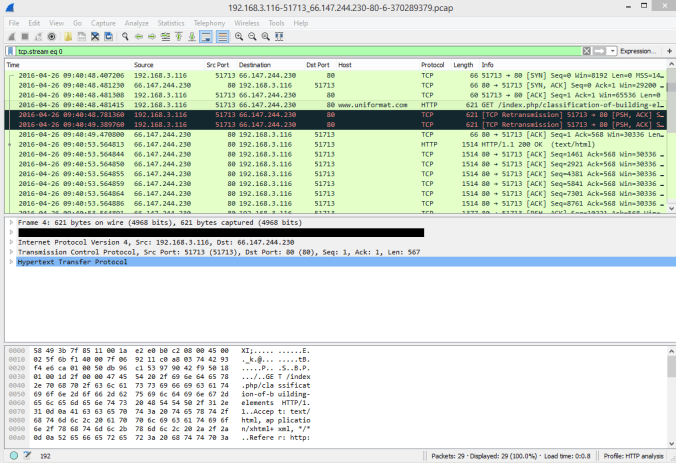
Task: Start a new capture with shark fin icon
Action: (12, 37)
